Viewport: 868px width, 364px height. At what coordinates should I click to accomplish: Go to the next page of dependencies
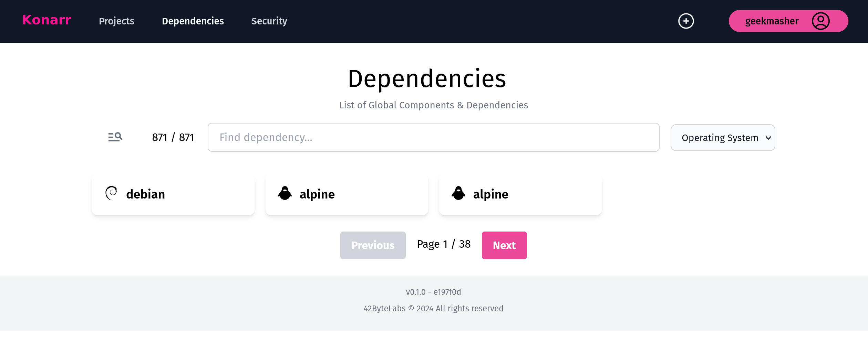pyautogui.click(x=504, y=245)
